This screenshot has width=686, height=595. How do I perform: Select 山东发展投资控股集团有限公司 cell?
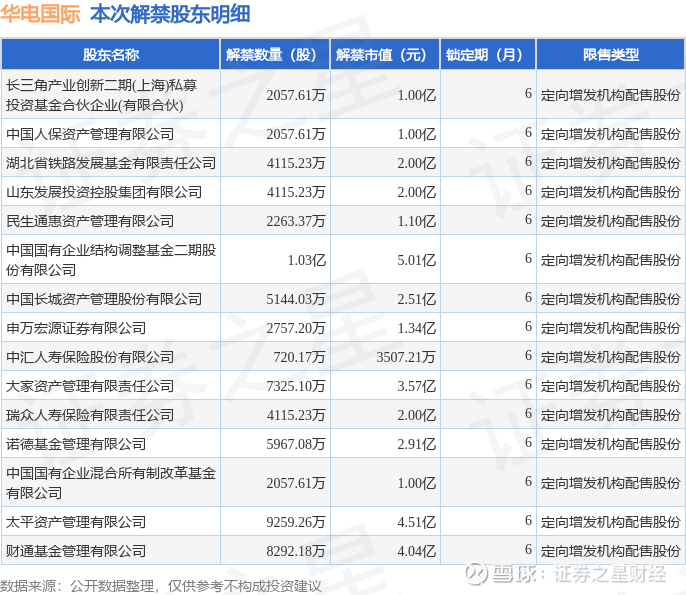[111, 192]
